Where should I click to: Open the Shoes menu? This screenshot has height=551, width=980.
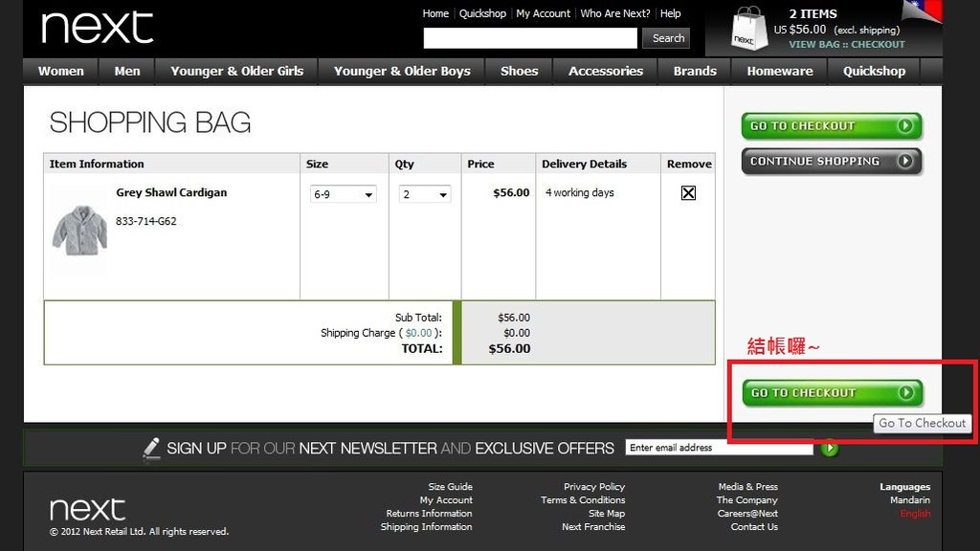tap(520, 71)
